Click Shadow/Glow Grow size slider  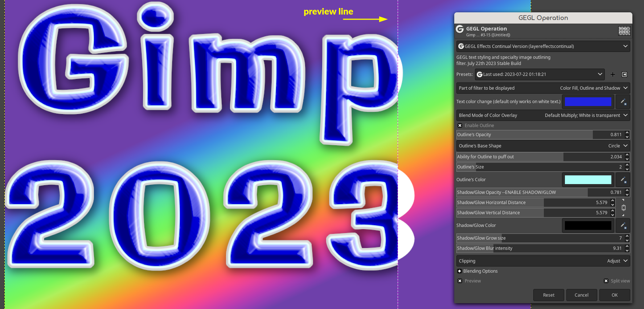[x=540, y=238]
